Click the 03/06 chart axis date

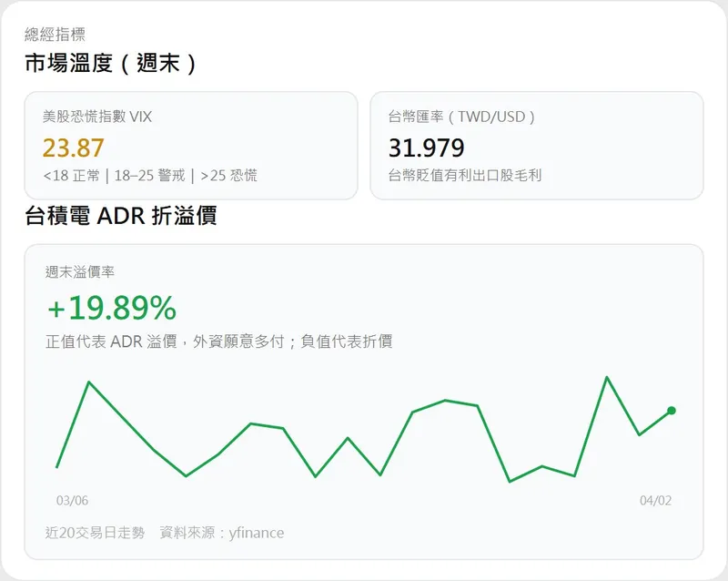click(x=72, y=501)
